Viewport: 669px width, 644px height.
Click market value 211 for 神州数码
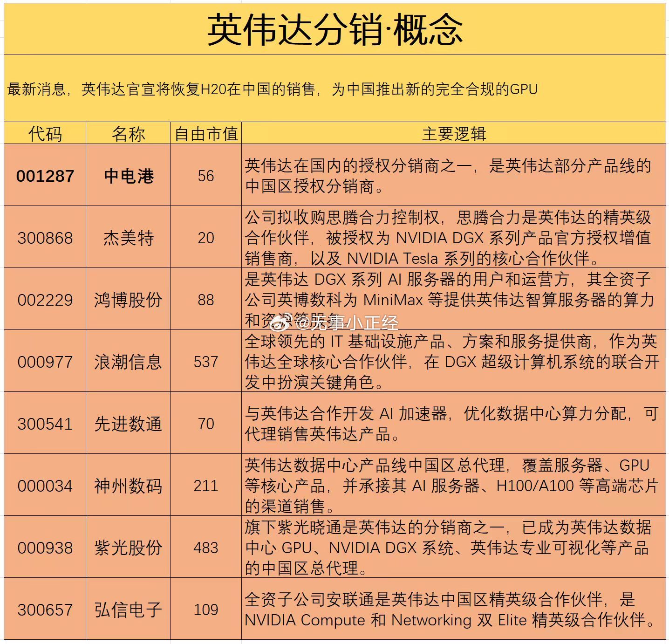(x=206, y=485)
